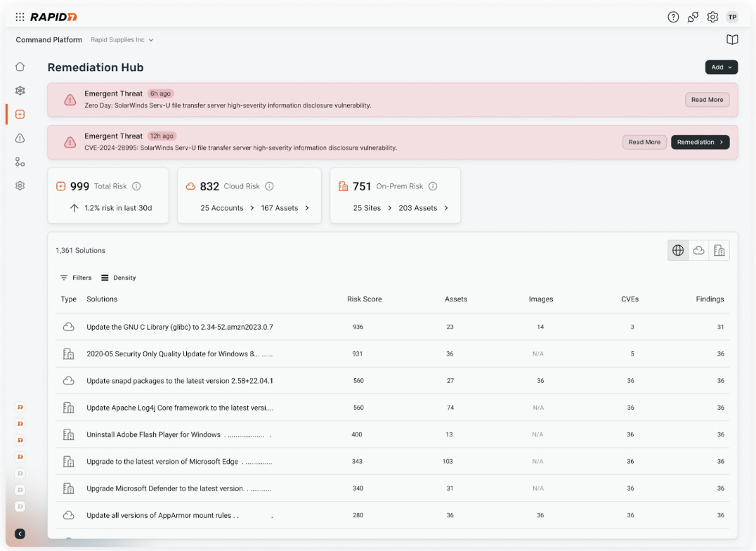
Task: Open the Add dropdown button
Action: [x=721, y=67]
